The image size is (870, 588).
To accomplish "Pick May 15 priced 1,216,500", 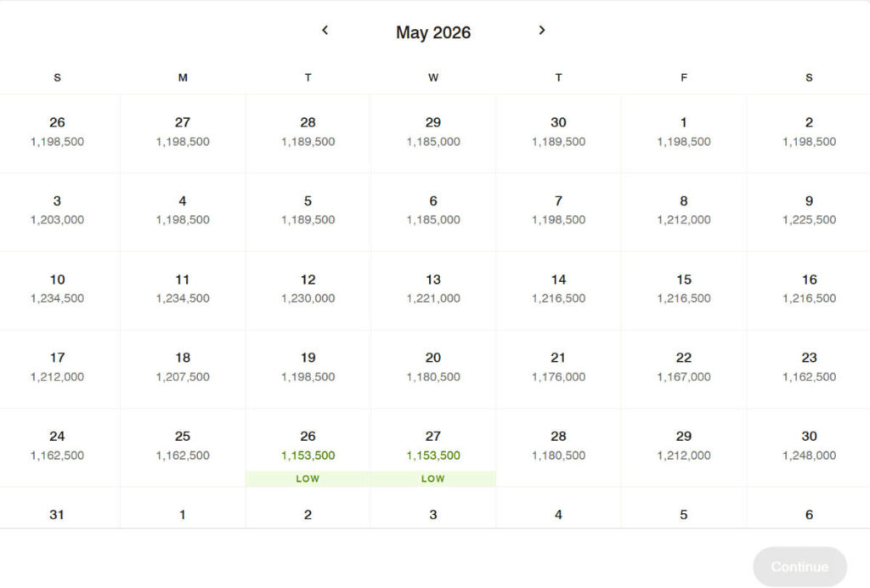I will 684,289.
